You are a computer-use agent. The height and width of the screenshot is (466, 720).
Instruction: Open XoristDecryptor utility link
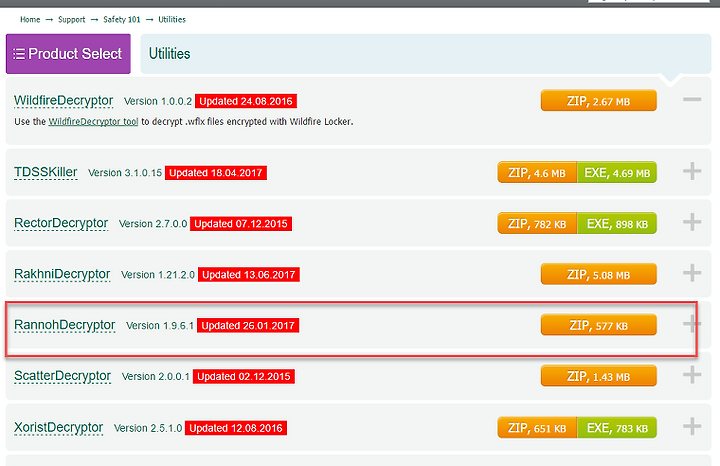[x=58, y=427]
